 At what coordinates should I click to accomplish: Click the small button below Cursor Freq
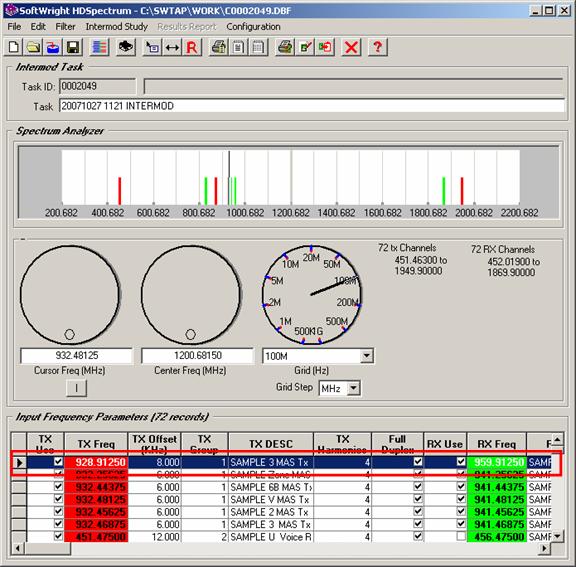[x=76, y=388]
